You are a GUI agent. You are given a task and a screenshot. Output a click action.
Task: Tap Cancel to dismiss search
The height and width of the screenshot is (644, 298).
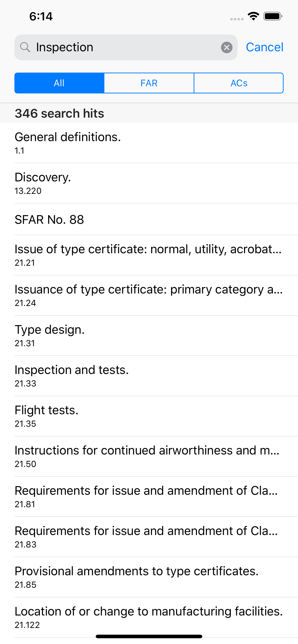(x=264, y=47)
